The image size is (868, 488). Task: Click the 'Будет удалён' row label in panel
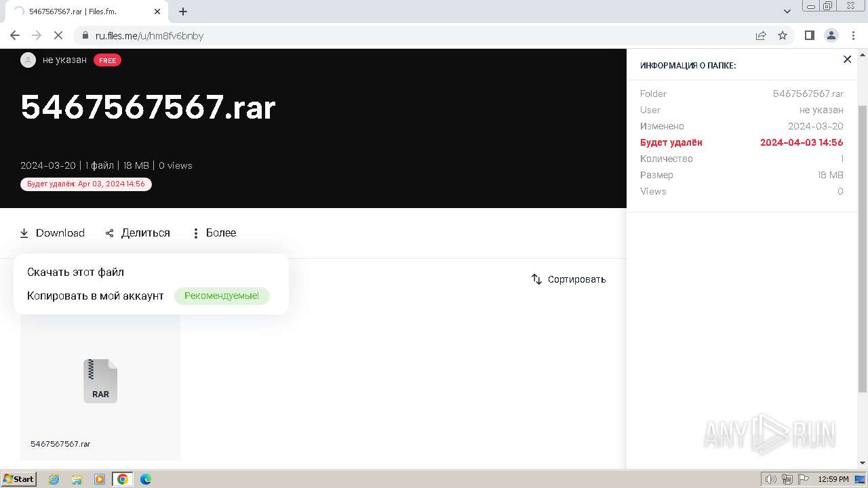point(671,142)
